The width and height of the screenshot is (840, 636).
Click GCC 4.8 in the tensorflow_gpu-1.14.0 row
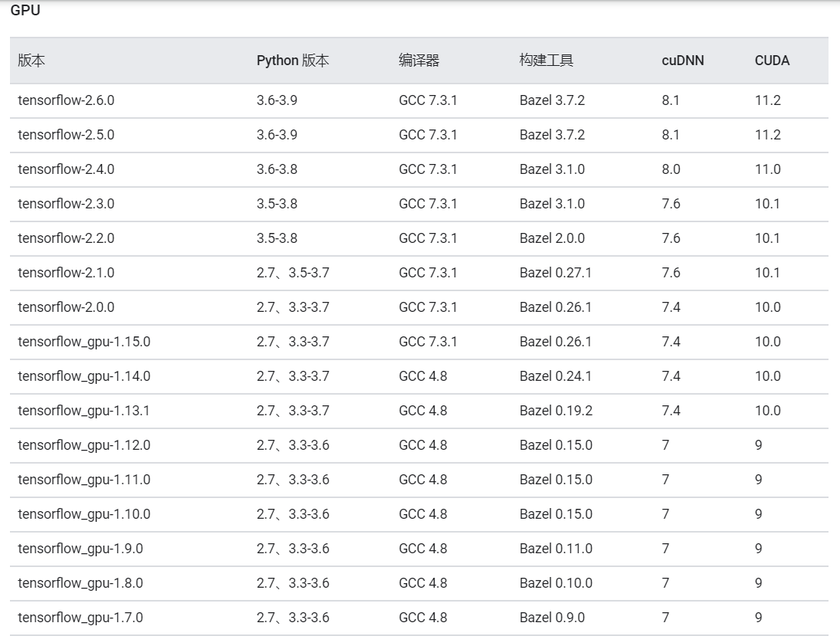click(x=422, y=376)
